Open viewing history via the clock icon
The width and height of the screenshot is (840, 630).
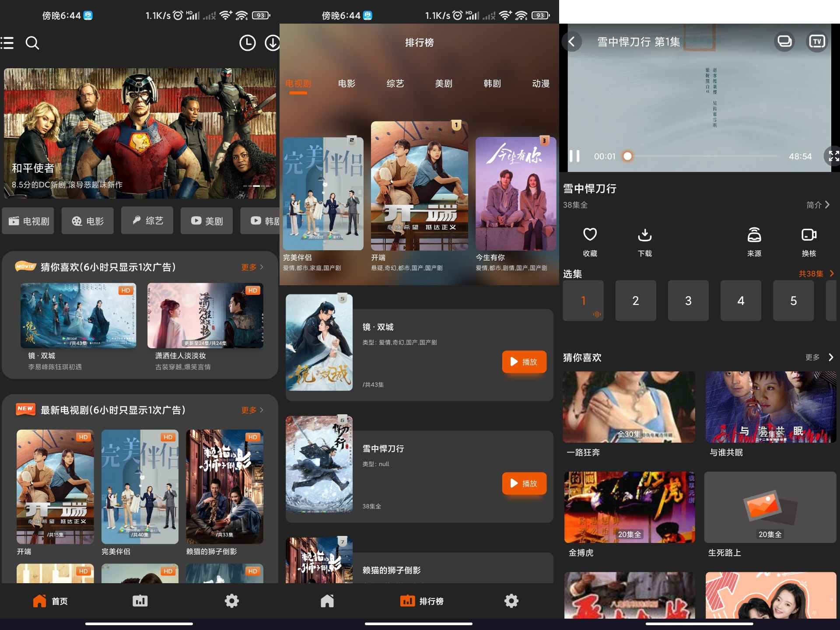click(x=248, y=43)
